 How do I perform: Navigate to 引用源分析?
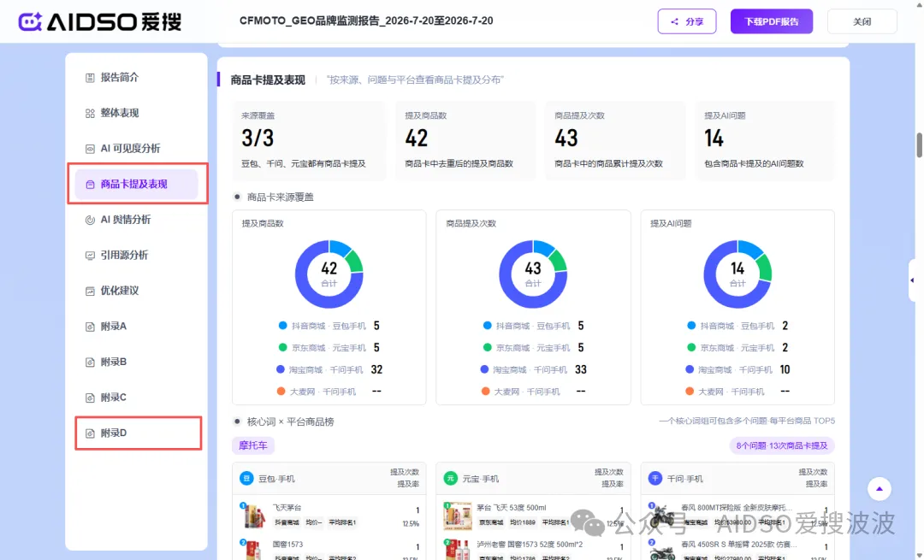[137, 255]
